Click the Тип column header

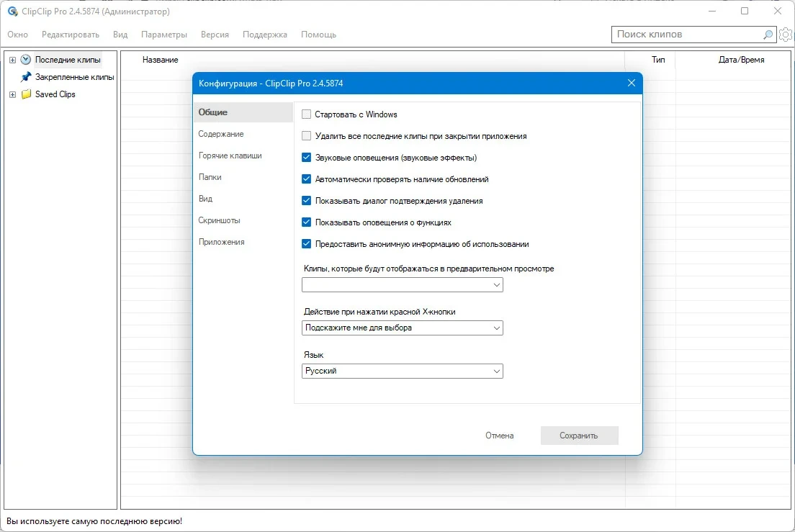click(x=658, y=60)
